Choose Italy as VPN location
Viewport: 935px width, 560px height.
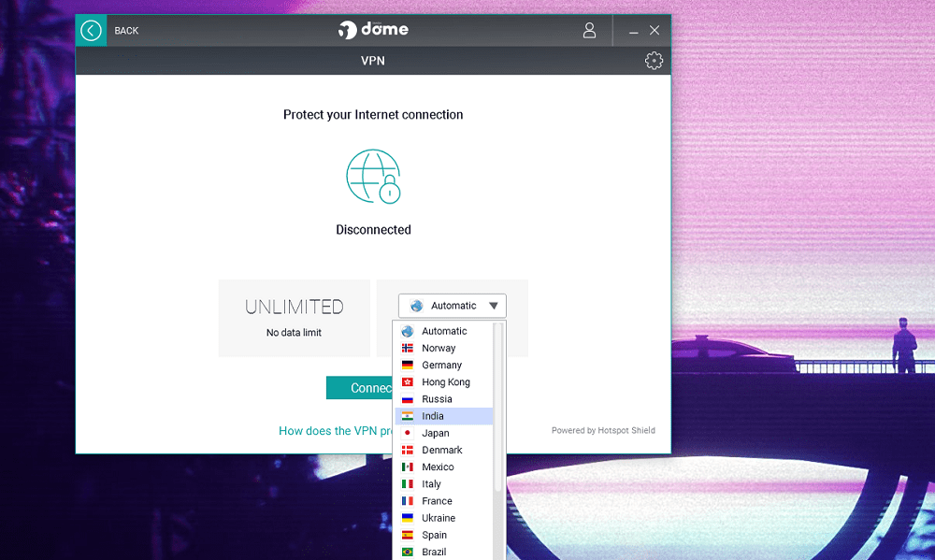(443, 483)
